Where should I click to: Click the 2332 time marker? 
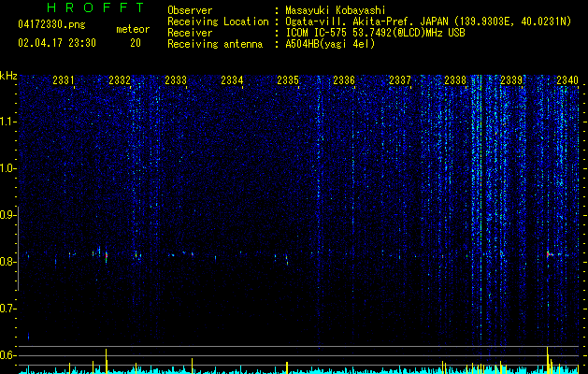click(x=120, y=80)
